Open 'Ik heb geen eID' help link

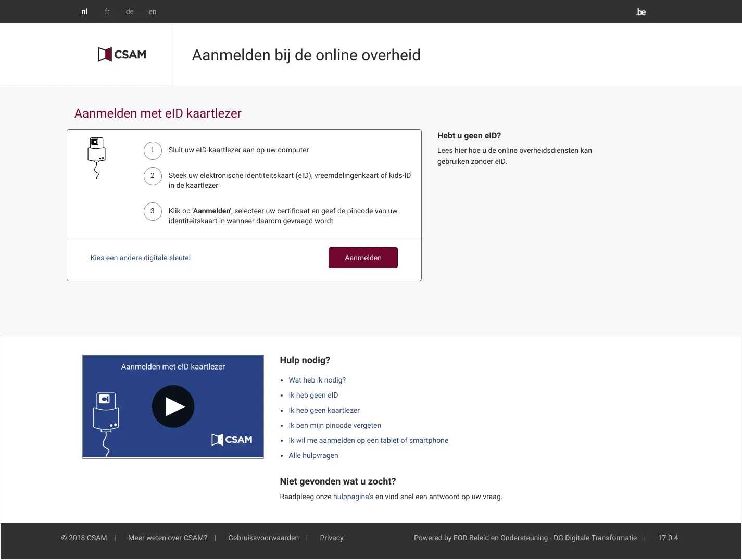pyautogui.click(x=313, y=395)
